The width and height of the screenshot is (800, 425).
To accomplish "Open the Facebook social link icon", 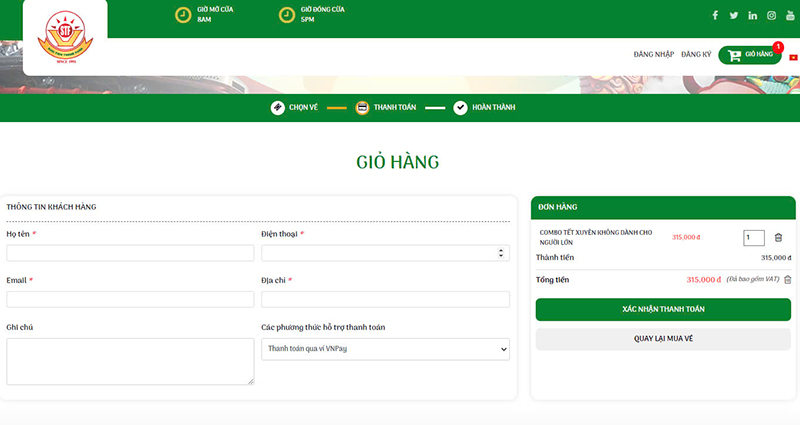I will pos(715,15).
